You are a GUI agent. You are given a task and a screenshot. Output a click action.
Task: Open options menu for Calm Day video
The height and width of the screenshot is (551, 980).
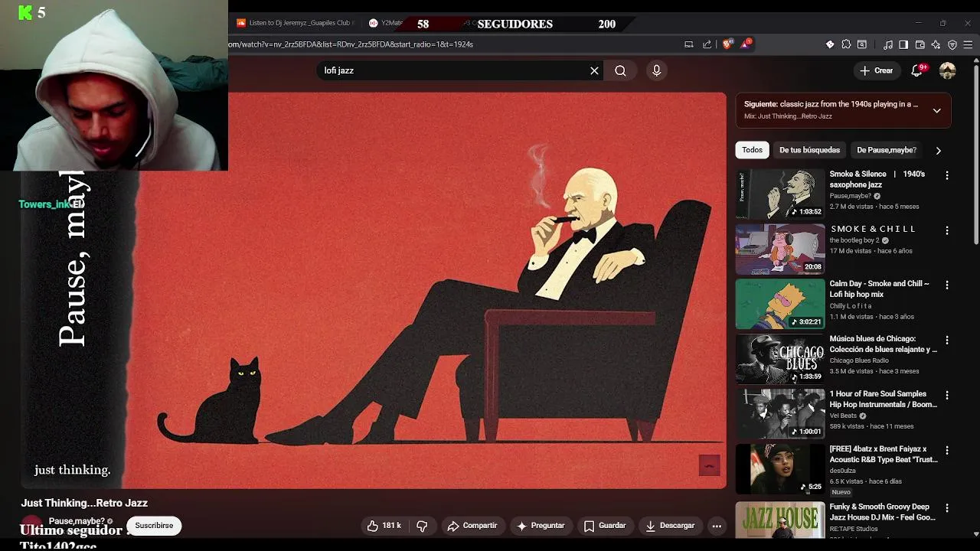(947, 285)
